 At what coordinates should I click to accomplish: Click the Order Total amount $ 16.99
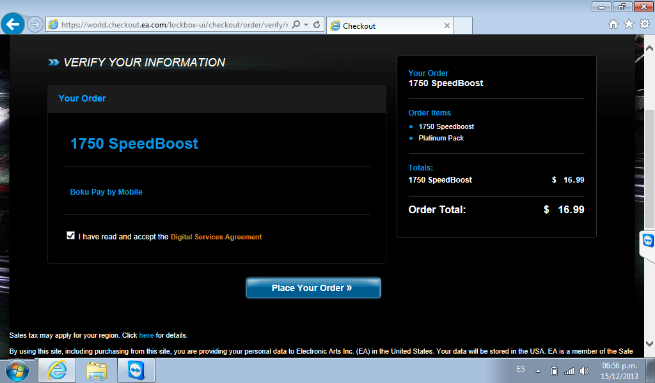coord(564,210)
